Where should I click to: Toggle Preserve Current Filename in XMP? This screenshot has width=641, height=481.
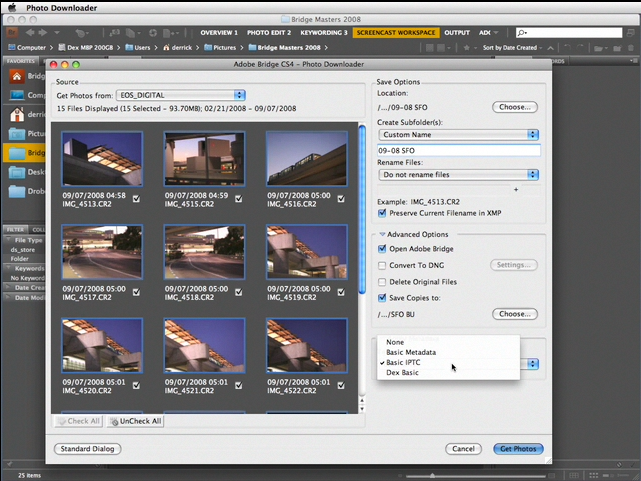click(x=382, y=213)
